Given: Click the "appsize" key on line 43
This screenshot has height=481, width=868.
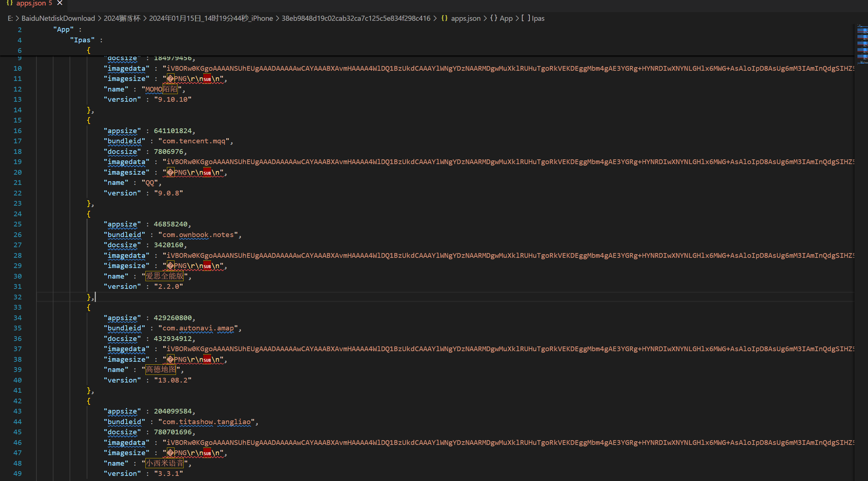Looking at the screenshot, I should pos(122,411).
